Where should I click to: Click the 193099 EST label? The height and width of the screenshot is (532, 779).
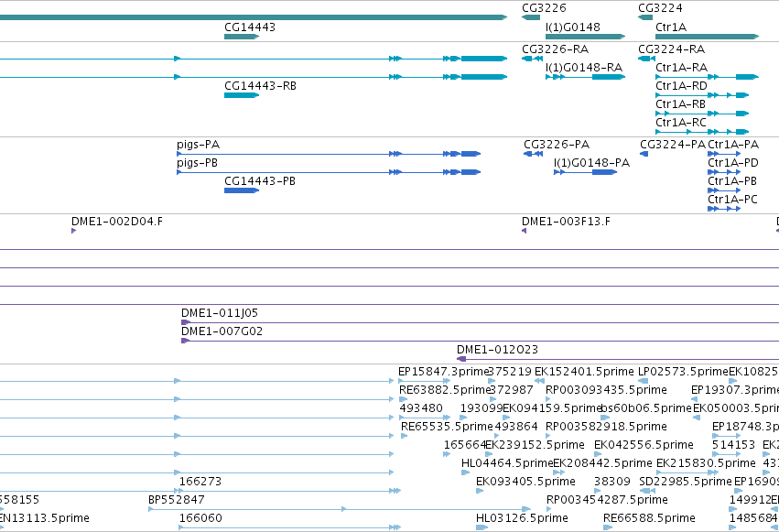click(x=481, y=408)
